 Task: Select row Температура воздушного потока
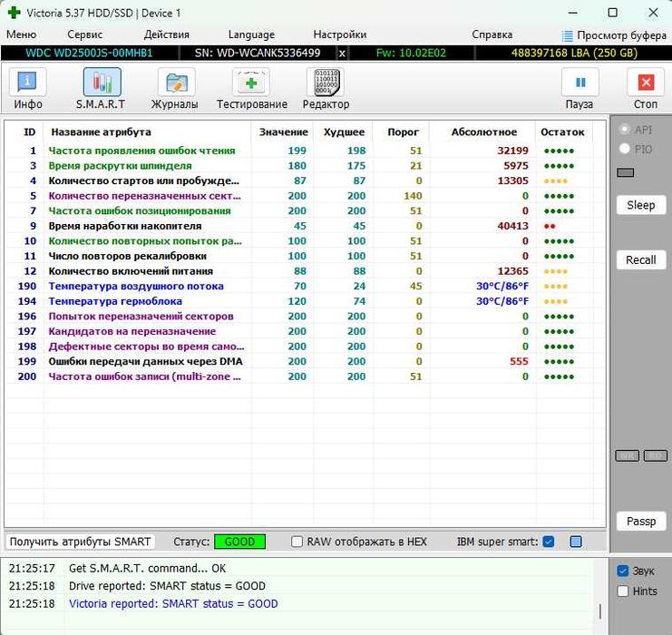(x=305, y=286)
